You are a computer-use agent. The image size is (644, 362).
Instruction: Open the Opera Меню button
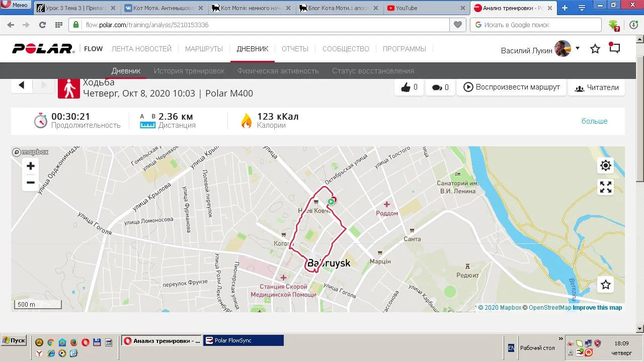click(x=15, y=5)
